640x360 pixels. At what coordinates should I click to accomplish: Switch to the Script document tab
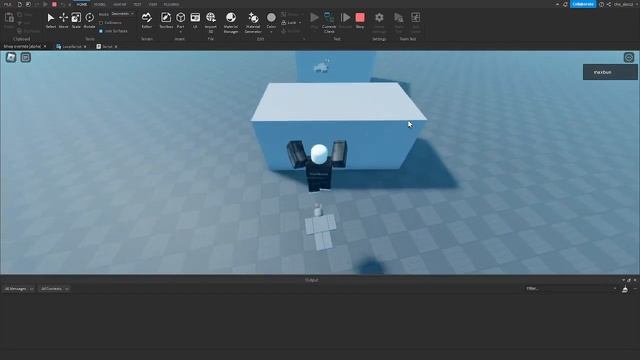107,47
